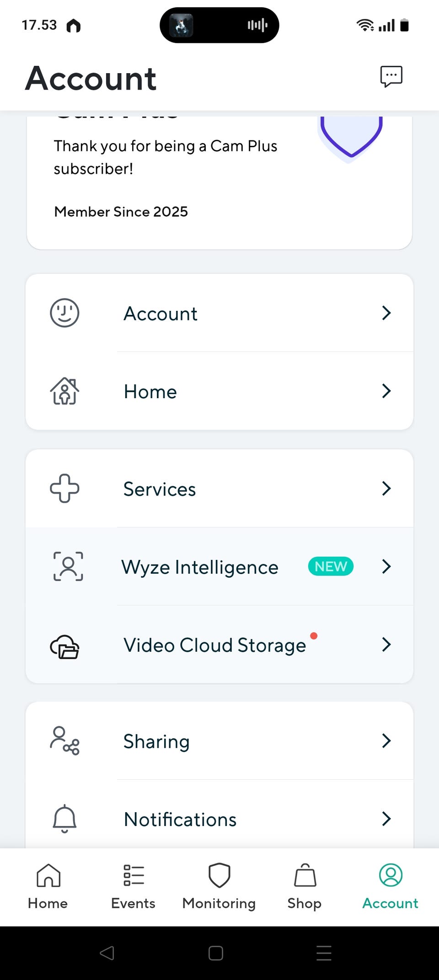Expand the Account row chevron
This screenshot has height=980, width=439.
click(x=386, y=313)
